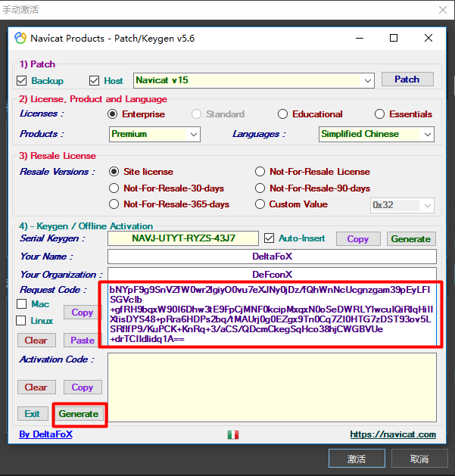Toggle the Auto-Insert checkbox
Screen dimensions: 455x476
269,238
